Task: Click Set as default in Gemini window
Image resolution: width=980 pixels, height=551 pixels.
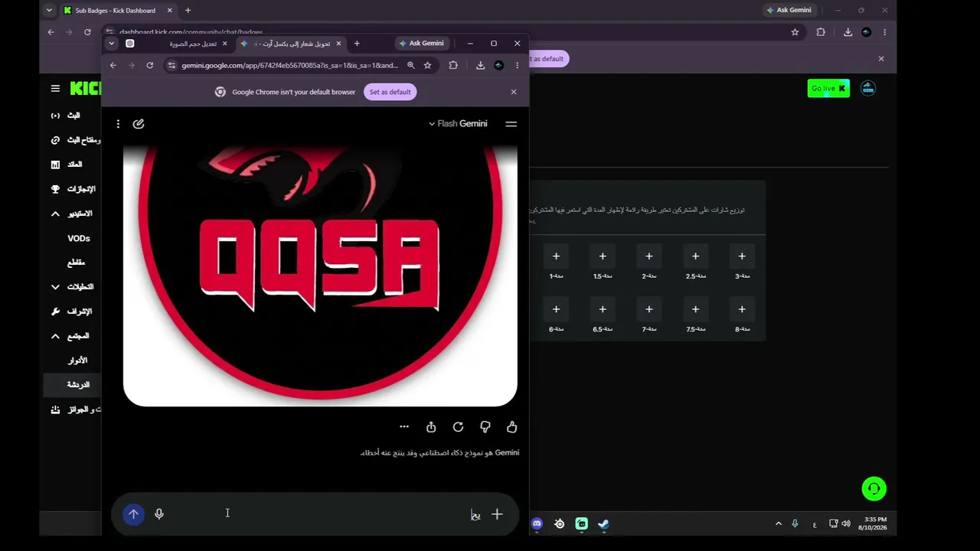Action: click(390, 92)
